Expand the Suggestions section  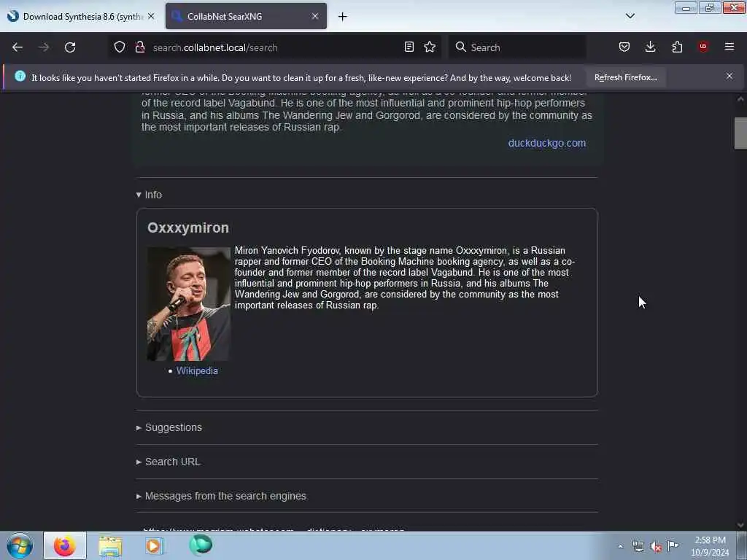[169, 427]
